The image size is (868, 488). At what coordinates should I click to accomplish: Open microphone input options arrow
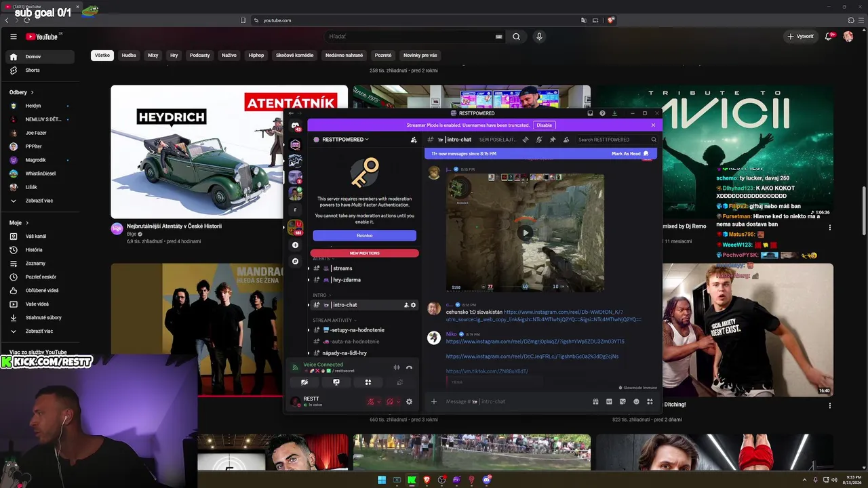point(378,402)
